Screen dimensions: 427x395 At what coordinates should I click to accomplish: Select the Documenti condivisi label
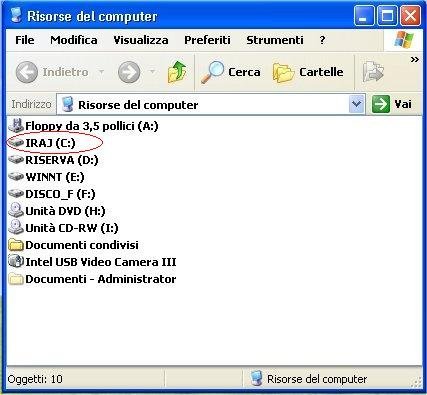point(82,245)
